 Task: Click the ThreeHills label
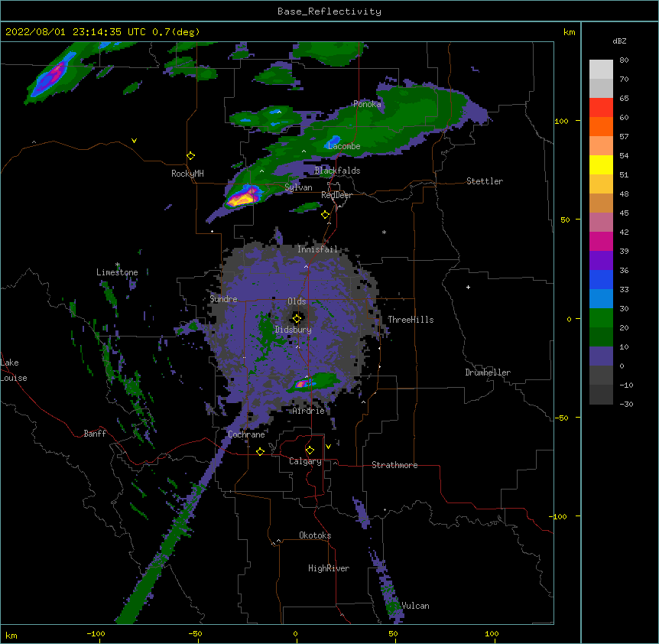pos(411,320)
